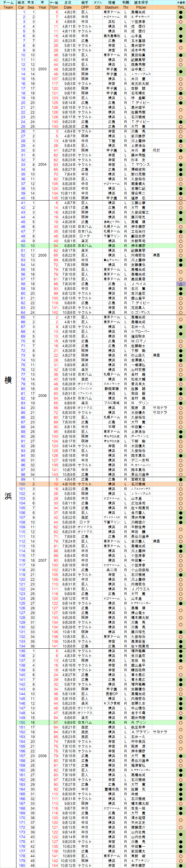This screenshot has width=186, height=868.
Task: Select pitcher cell S.アッチソン
Action: click(141, 861)
